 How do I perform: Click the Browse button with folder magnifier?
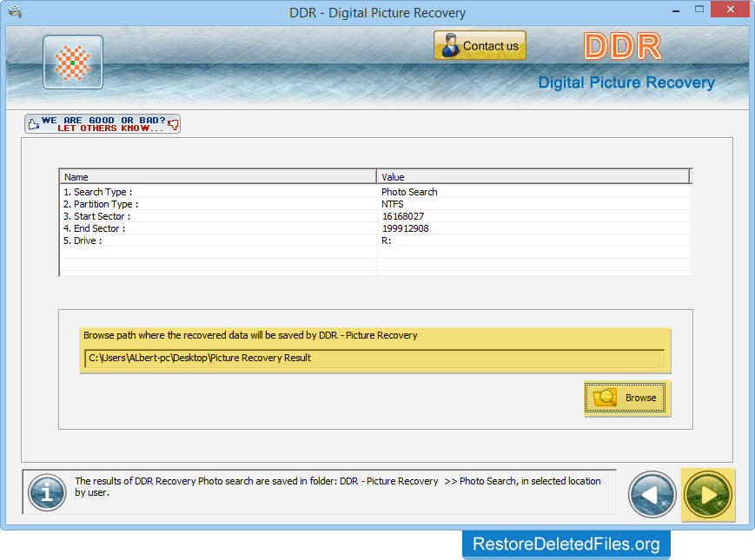tap(626, 398)
